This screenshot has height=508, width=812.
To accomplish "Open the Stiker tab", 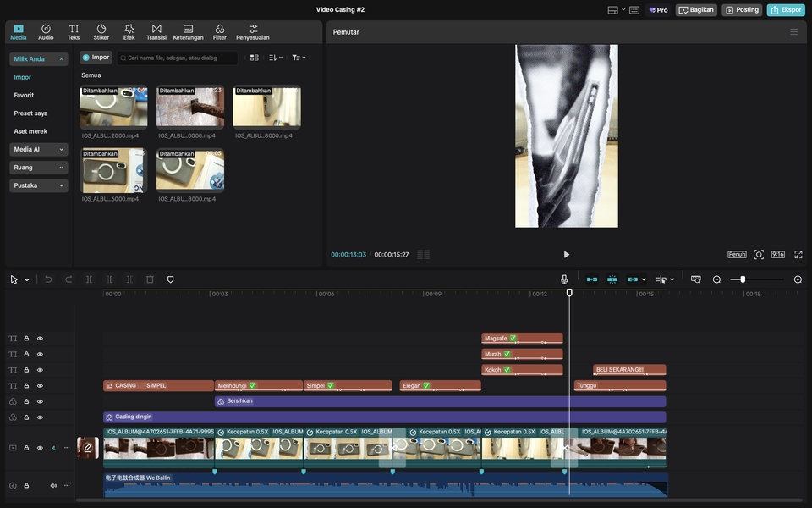I will [x=101, y=32].
